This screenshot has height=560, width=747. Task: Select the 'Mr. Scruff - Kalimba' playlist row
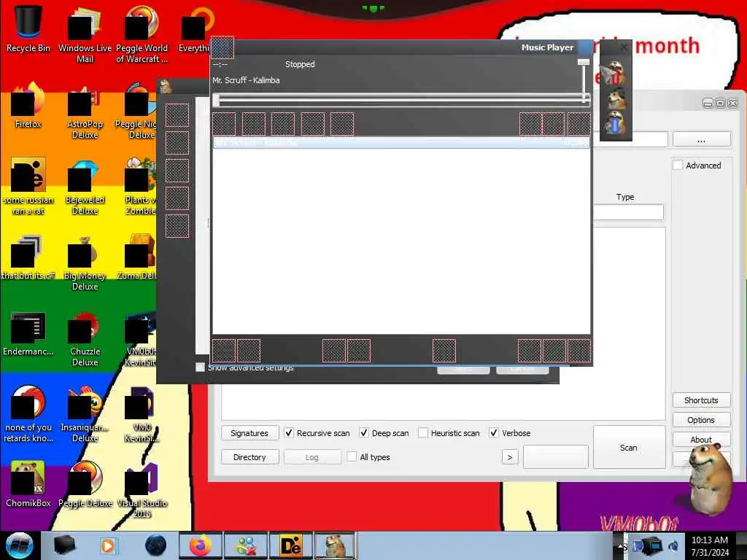[x=401, y=143]
